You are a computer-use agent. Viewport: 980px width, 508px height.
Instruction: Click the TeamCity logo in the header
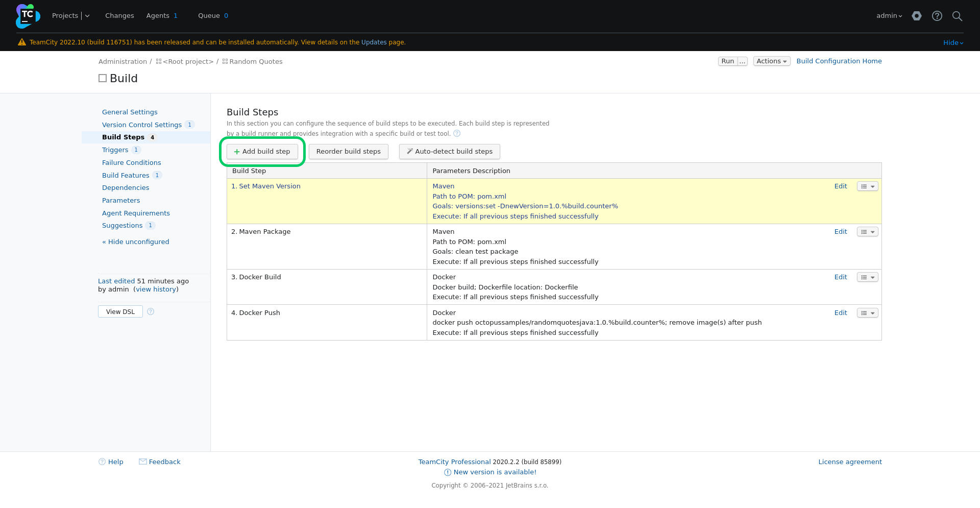[28, 16]
